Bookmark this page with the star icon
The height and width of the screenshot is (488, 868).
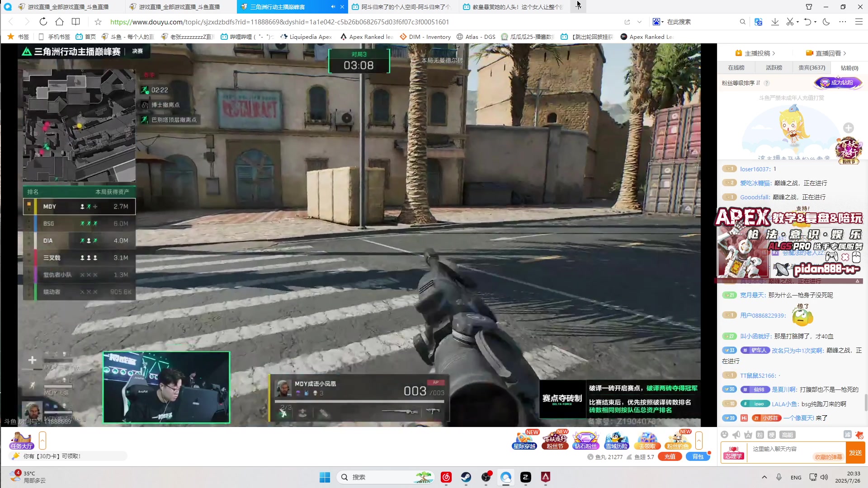coord(98,22)
